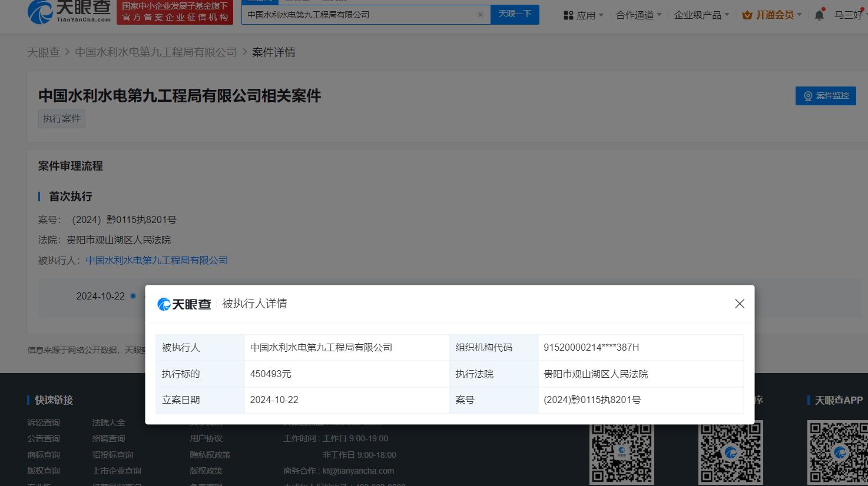Expand the 合作通道 menu
The image size is (868, 486).
(639, 15)
